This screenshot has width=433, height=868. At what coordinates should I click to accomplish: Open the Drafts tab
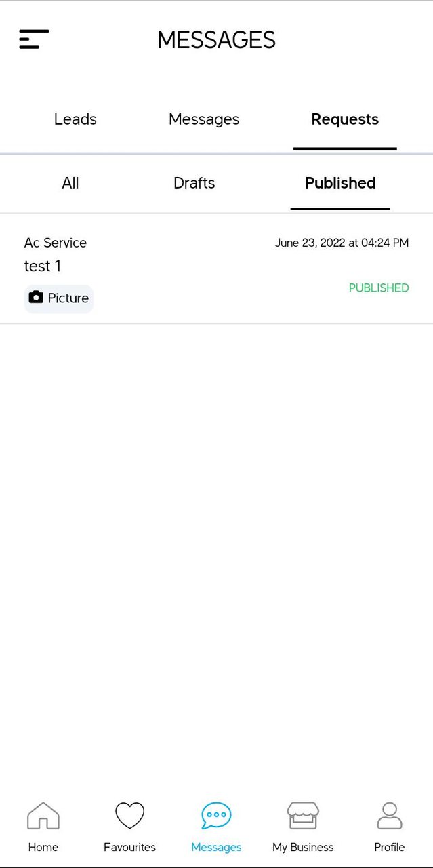(x=194, y=183)
